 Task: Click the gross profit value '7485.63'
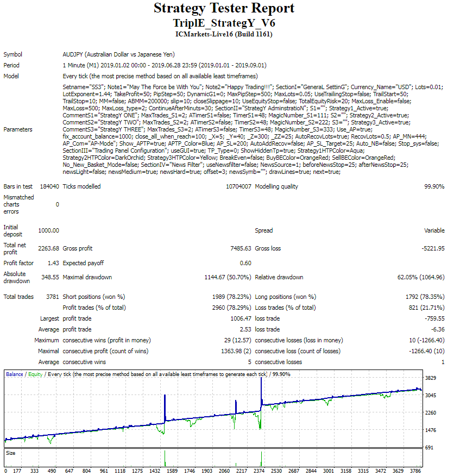pyautogui.click(x=241, y=248)
